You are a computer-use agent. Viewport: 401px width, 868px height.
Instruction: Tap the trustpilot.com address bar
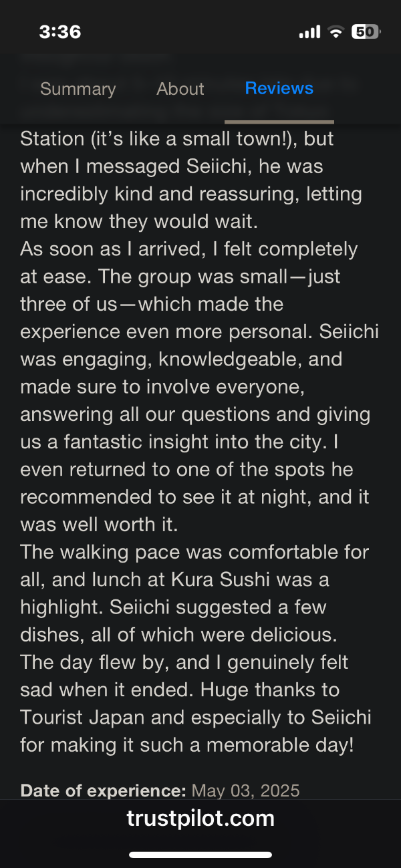(x=200, y=818)
